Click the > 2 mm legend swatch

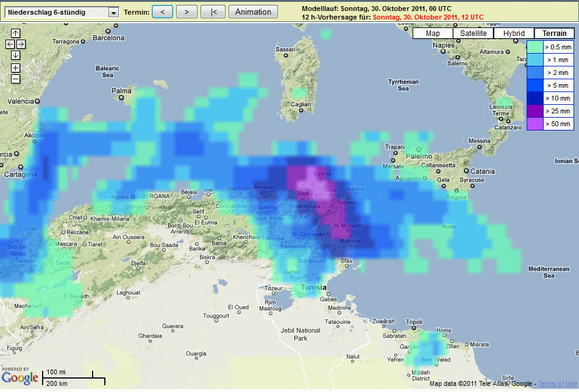[535, 73]
